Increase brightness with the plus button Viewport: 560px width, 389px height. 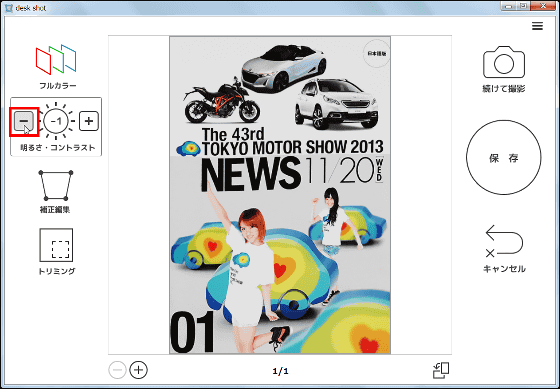89,121
